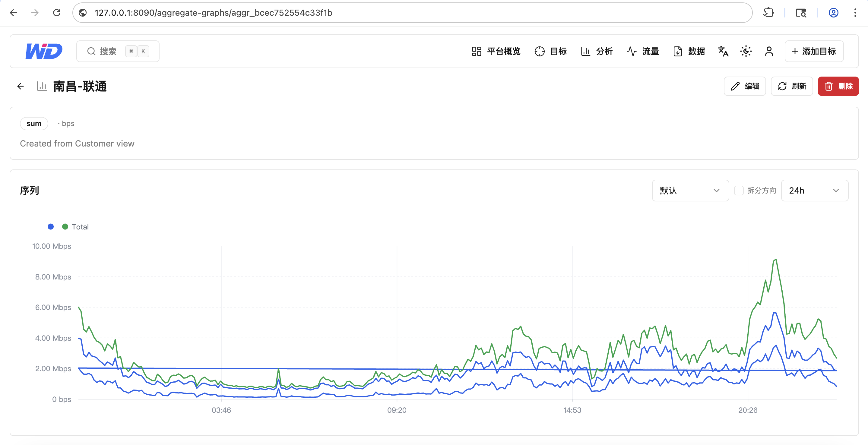Open the 24h time range dropdown
The image size is (868, 445).
coord(814,190)
